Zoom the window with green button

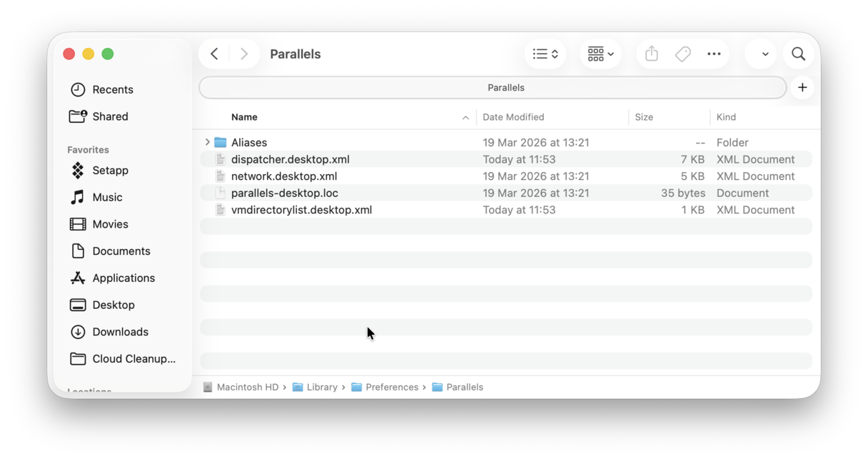click(108, 54)
